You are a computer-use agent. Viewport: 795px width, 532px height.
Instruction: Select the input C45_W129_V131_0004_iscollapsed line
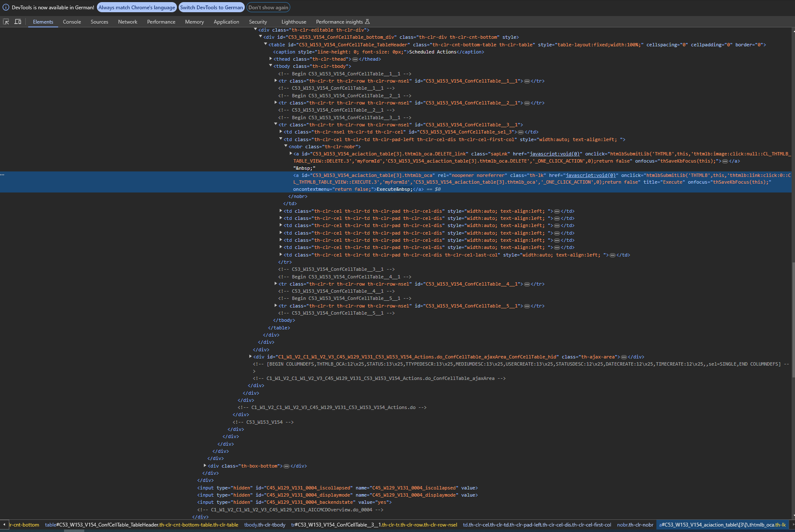point(337,488)
